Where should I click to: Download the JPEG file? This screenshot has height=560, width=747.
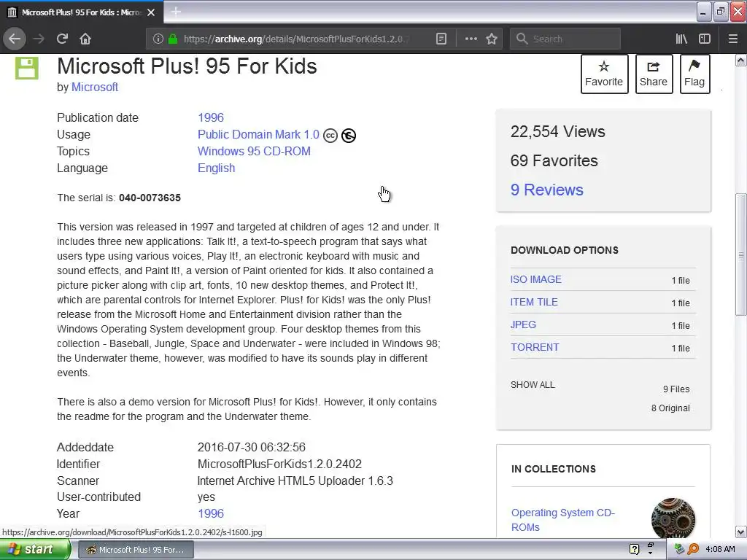tap(523, 324)
